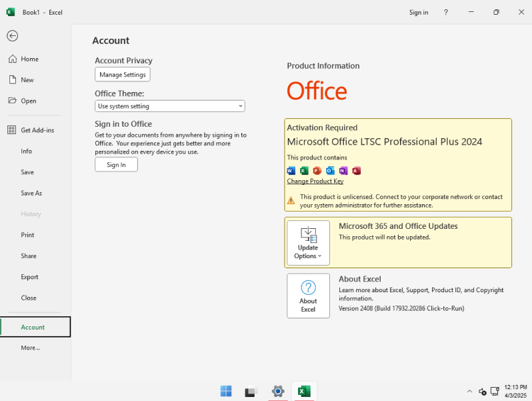Select the Account tab in sidebar
Screen dimensions: 532x401
tap(35, 327)
